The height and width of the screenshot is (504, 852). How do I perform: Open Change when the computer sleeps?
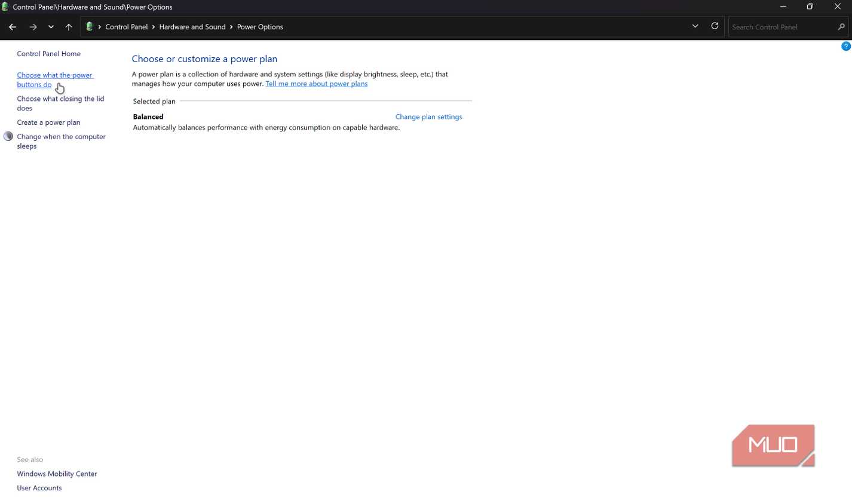(x=61, y=142)
